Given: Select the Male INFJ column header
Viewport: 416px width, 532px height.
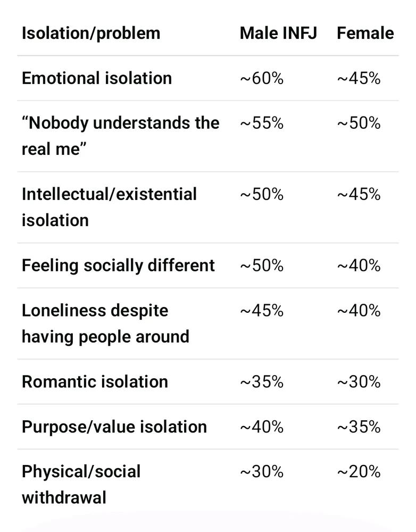Looking at the screenshot, I should tap(278, 33).
